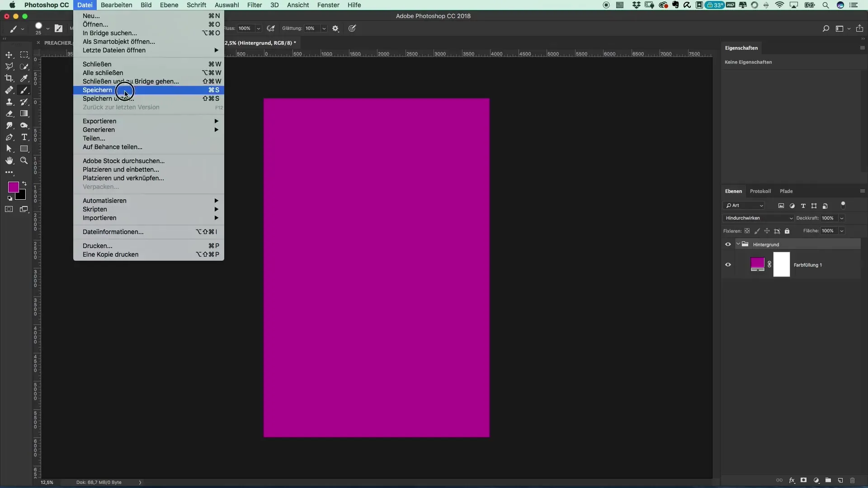Toggle layer filtering switch on
Screen dimensions: 868x488
(843, 205)
